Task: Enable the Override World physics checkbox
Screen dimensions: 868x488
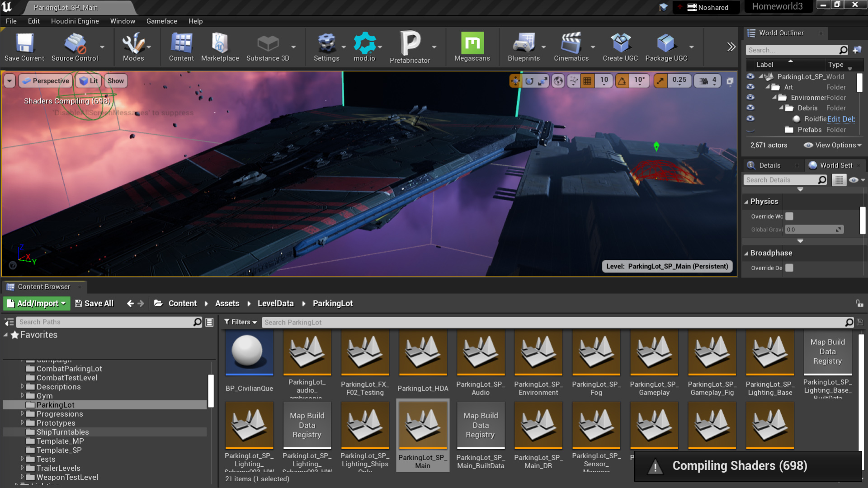Action: (789, 216)
